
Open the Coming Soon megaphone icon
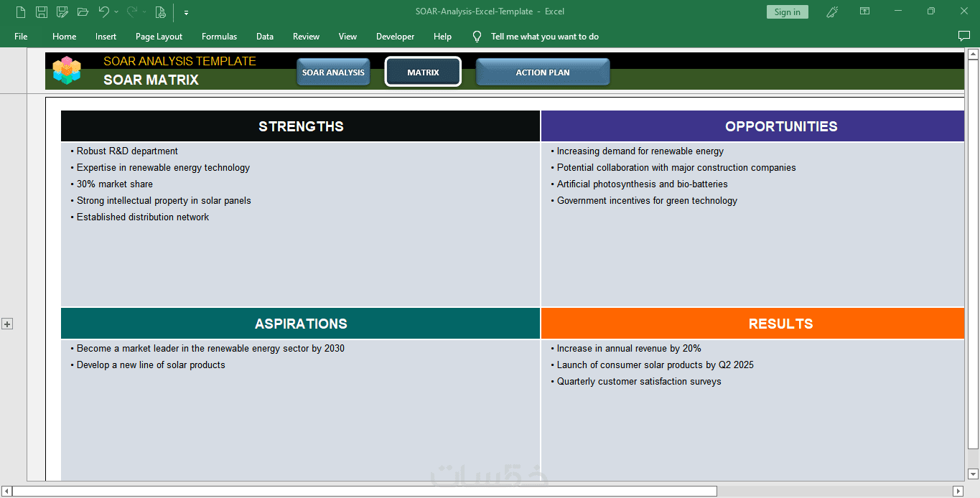tap(832, 11)
